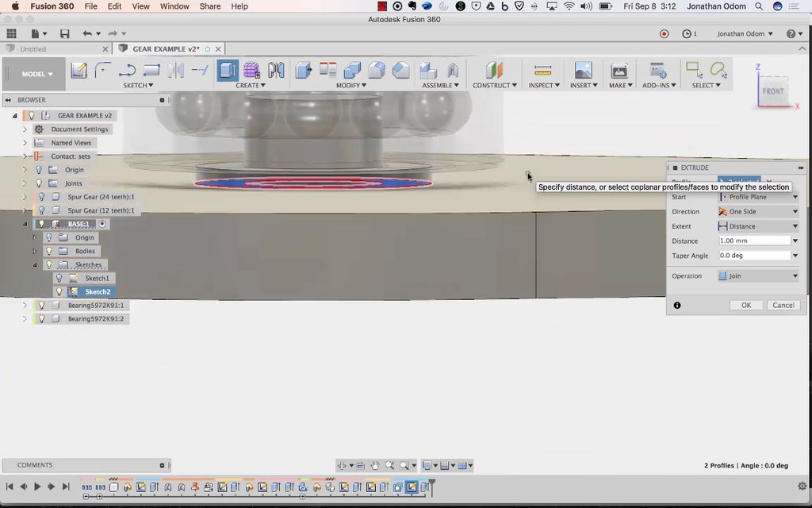Open the Edit menu
Viewport: 812px width, 508px height.
point(114,6)
